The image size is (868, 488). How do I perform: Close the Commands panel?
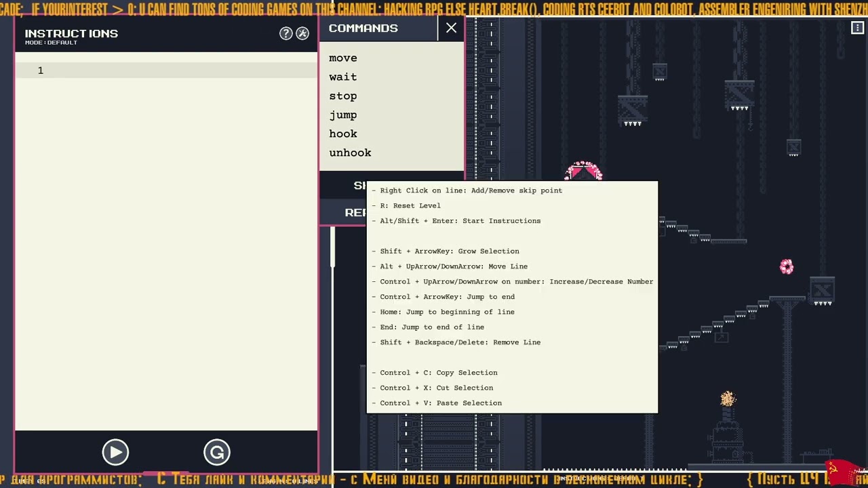point(451,28)
